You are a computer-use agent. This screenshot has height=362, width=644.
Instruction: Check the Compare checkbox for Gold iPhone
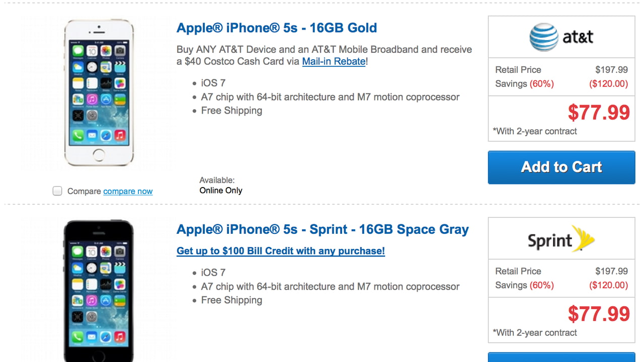tap(57, 191)
